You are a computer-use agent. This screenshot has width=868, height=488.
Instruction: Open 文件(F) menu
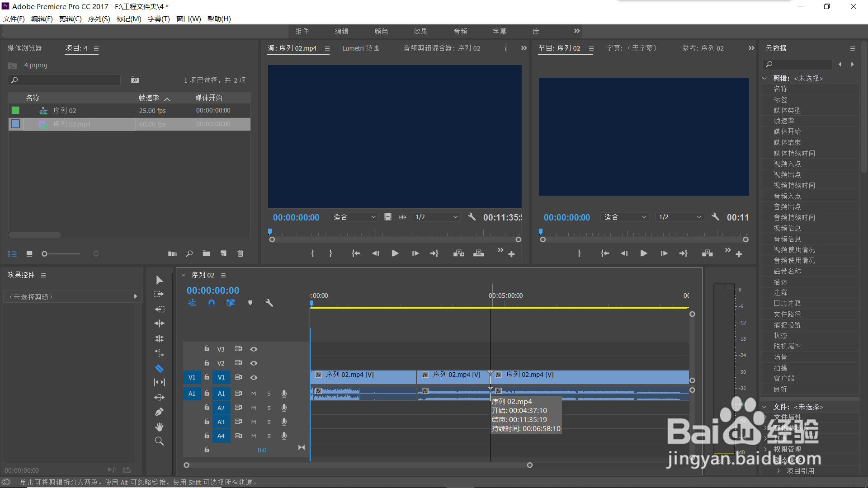click(x=14, y=19)
